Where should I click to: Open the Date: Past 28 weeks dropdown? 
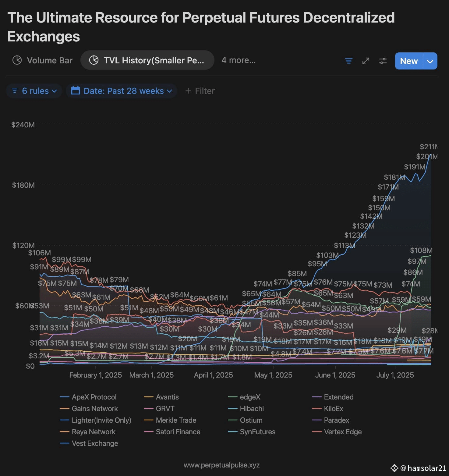click(122, 91)
